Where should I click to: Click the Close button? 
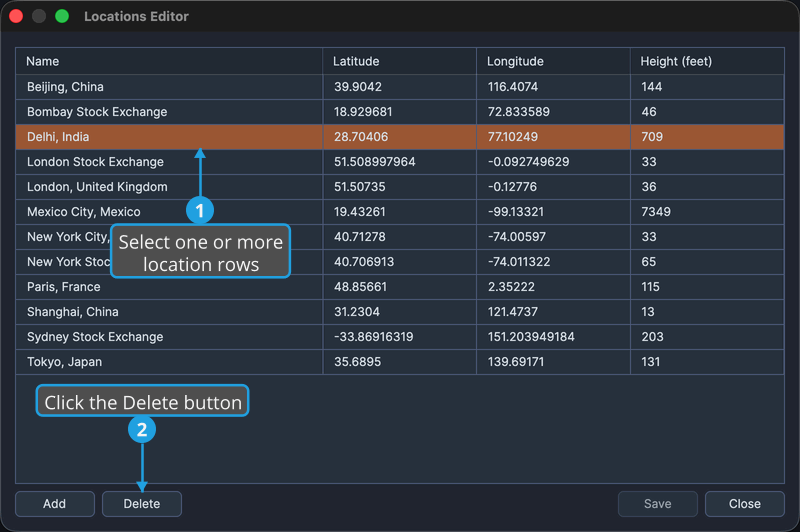click(744, 504)
